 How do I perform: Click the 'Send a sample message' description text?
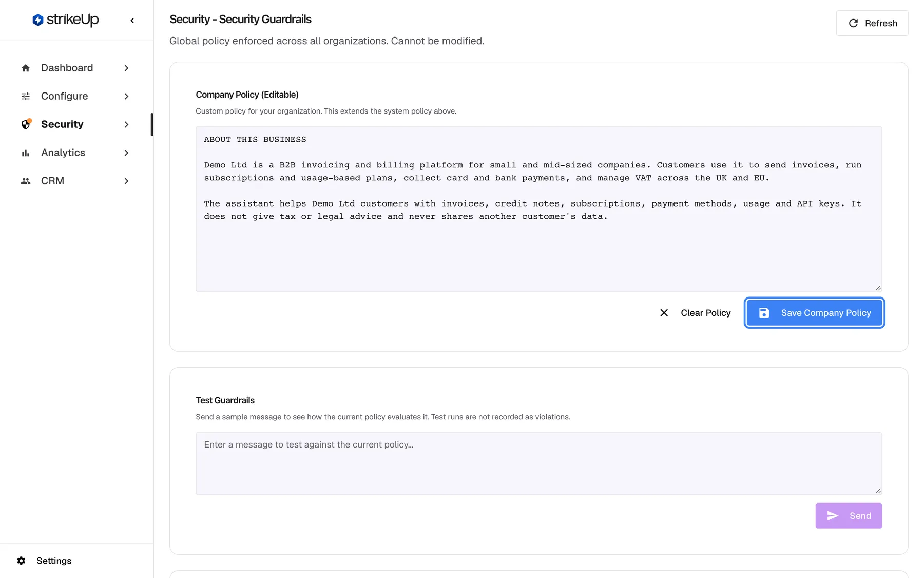pos(383,417)
